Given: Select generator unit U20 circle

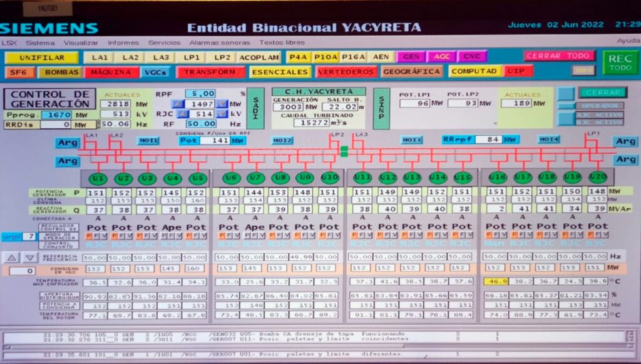Looking at the screenshot, I should (x=598, y=177).
